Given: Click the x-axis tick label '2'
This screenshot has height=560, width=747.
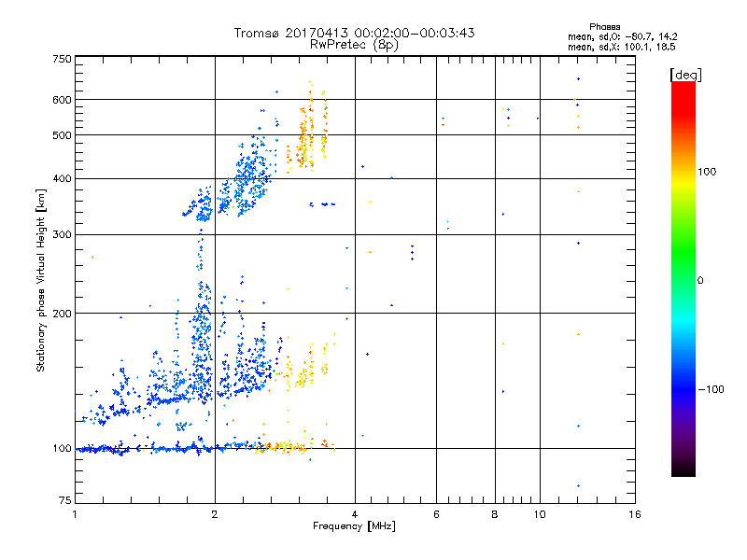Looking at the screenshot, I should [x=215, y=514].
